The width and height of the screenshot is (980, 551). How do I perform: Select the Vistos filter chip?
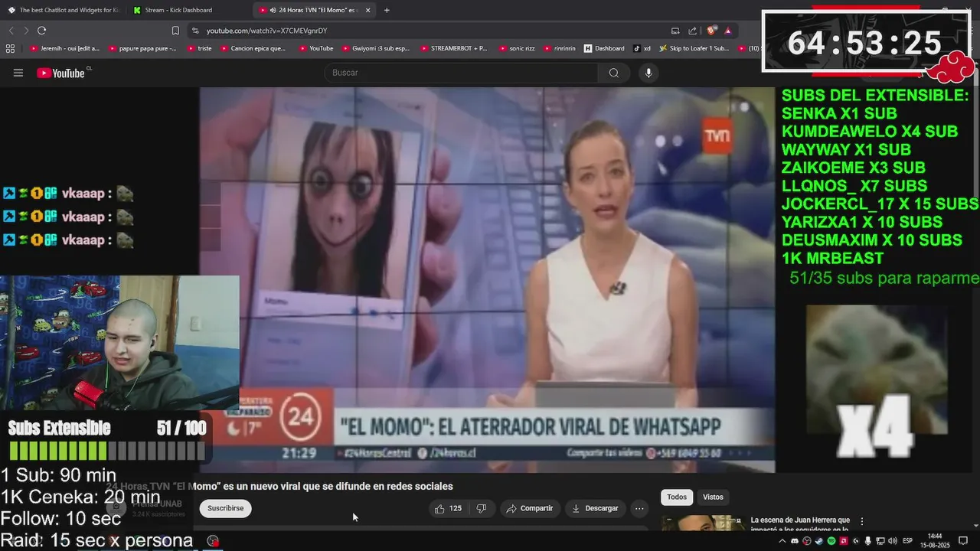pyautogui.click(x=713, y=497)
